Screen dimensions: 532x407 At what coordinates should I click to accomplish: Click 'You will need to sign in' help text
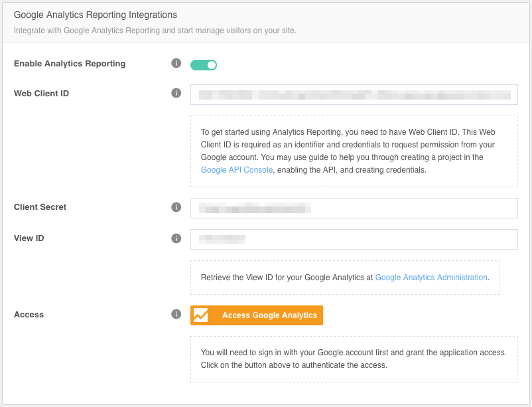point(354,359)
